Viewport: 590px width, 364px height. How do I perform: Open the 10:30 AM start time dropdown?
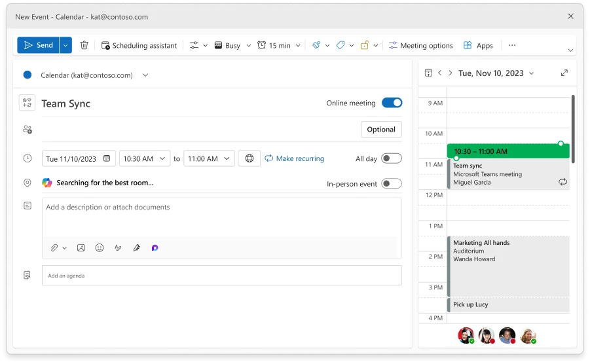pos(144,158)
